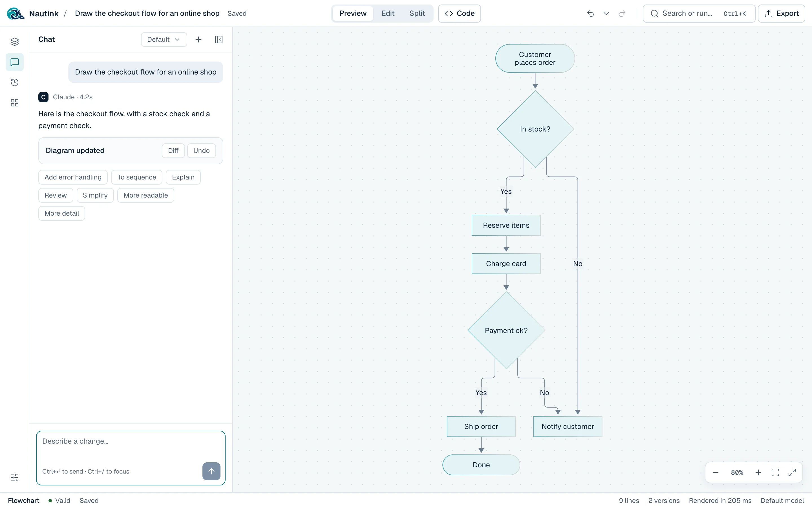Choose the More readable suggestion

(145, 195)
